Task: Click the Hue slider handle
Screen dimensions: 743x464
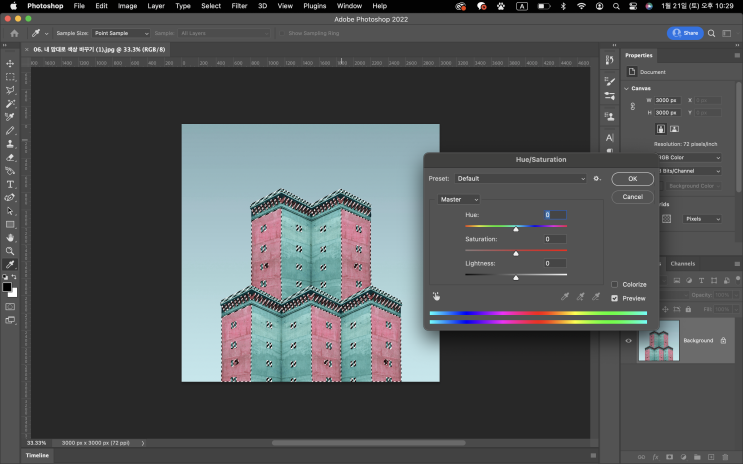Action: 516,229
